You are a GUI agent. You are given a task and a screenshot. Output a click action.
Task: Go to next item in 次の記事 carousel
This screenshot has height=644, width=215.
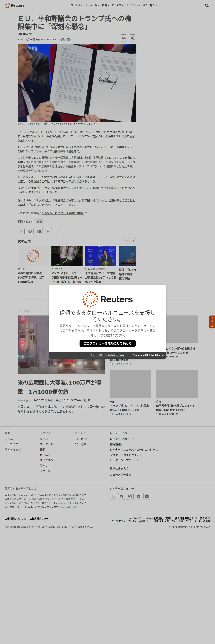[133, 241]
